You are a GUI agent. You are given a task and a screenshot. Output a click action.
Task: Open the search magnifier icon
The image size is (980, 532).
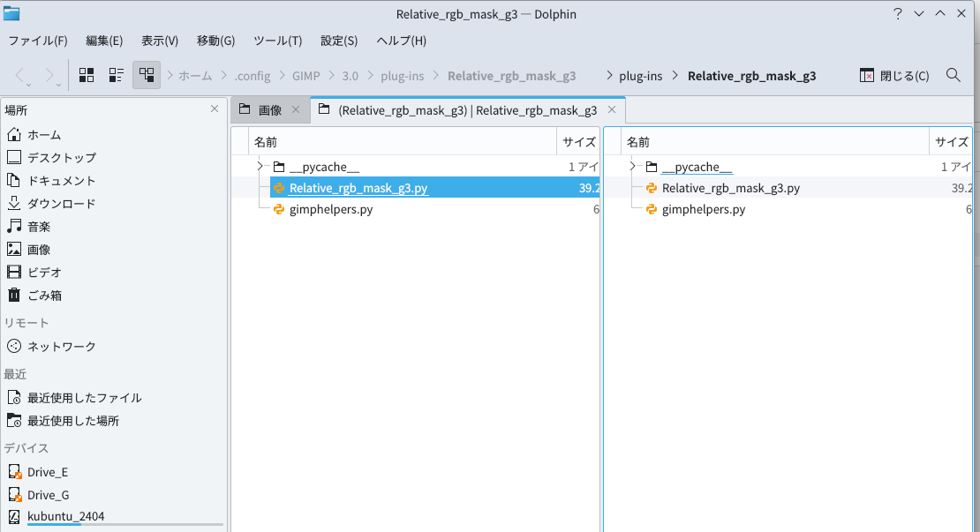coord(953,75)
